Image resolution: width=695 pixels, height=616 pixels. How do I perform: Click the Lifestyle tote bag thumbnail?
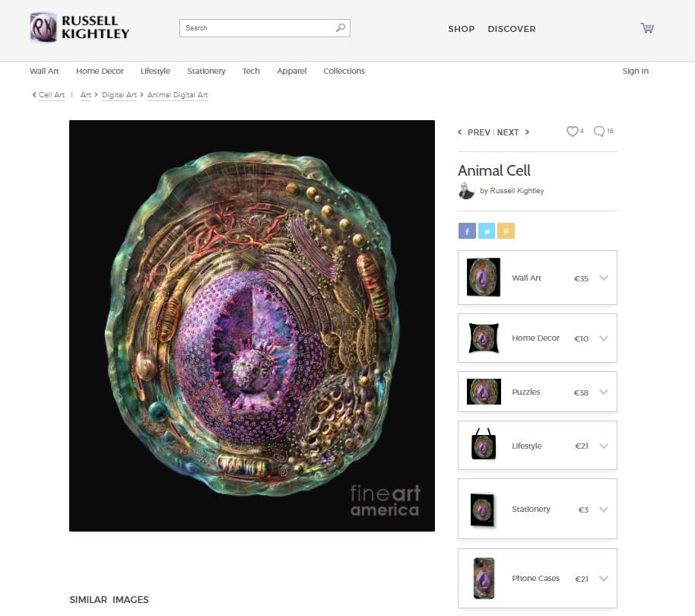[484, 444]
